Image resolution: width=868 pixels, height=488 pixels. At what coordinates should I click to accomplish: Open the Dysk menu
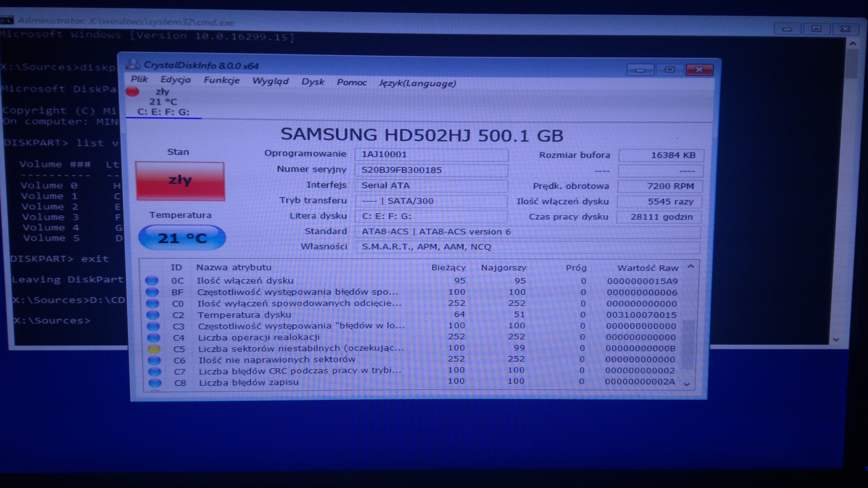click(313, 82)
